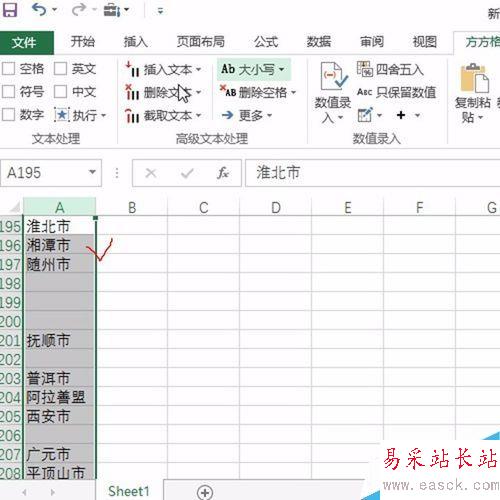Open the Name Box dropdown arrow
The width and height of the screenshot is (500, 500).
coord(92,172)
